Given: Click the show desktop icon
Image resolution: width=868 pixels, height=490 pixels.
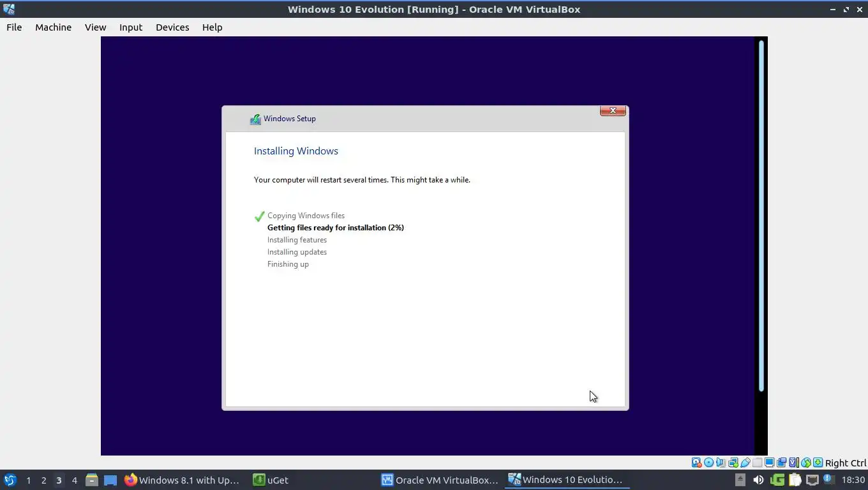Looking at the screenshot, I should [110, 480].
